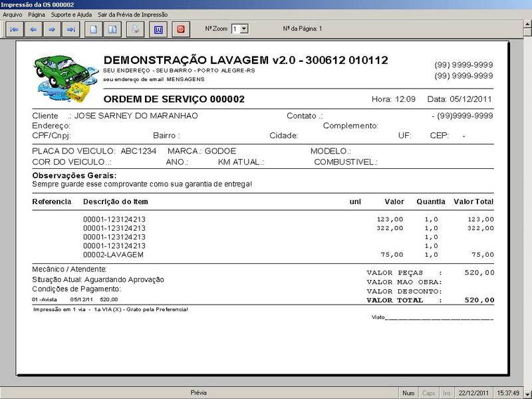Click Situação Atual: Aguardando Aprovação
The width and height of the screenshot is (532, 399).
coord(98,279)
